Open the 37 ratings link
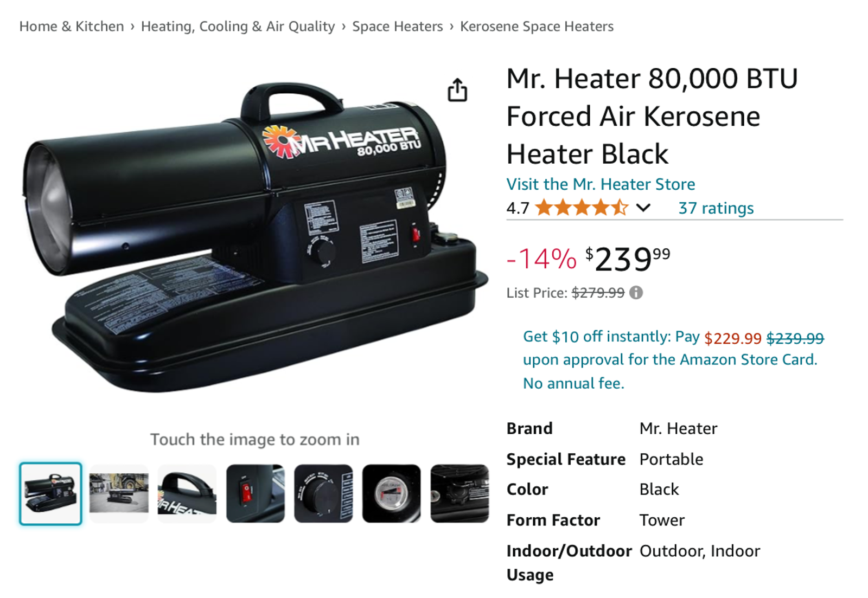The height and width of the screenshot is (598, 868). pos(716,208)
